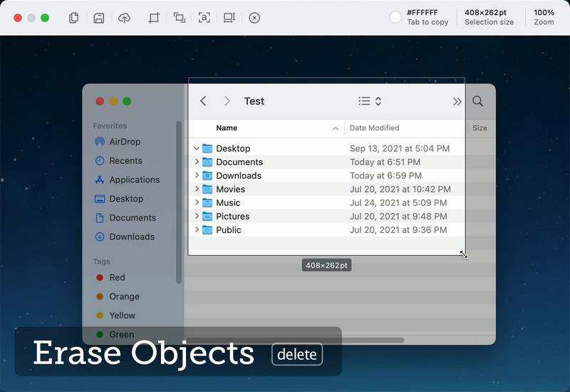Click the copy to clipboard icon

74,17
